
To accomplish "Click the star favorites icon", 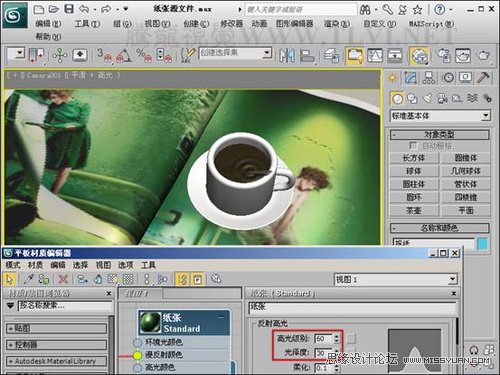I will [417, 10].
